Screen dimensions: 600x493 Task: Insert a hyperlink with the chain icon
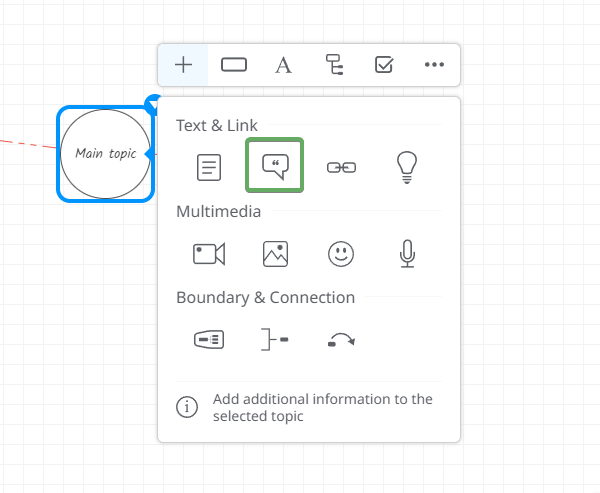341,168
